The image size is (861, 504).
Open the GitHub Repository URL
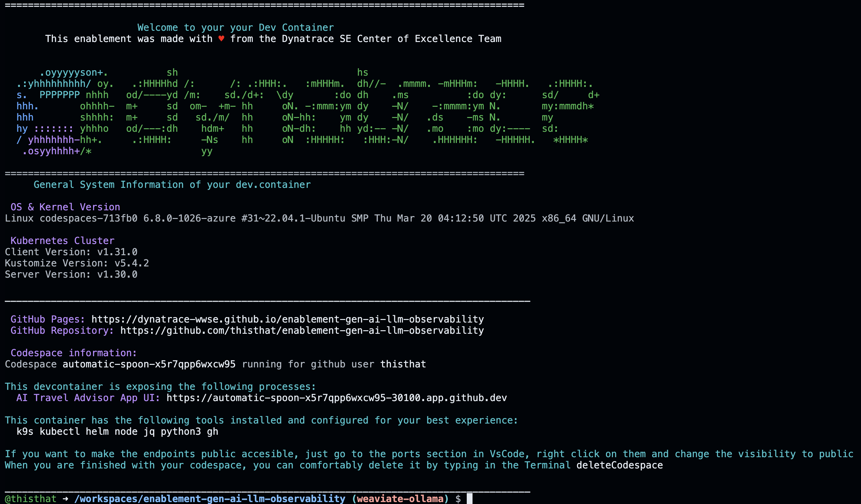pos(302,331)
